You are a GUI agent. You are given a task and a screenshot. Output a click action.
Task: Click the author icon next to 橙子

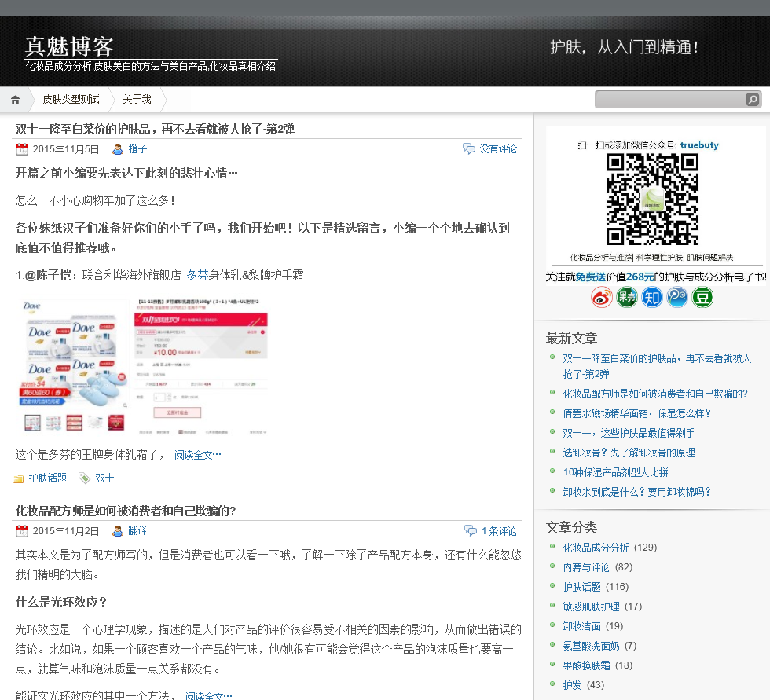(117, 149)
